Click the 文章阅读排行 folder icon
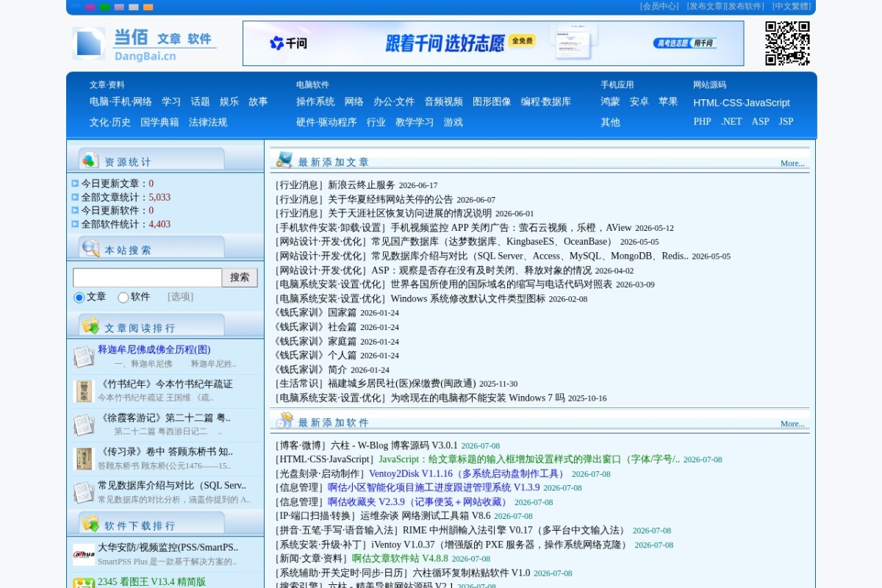This screenshot has height=588, width=882. [90, 326]
